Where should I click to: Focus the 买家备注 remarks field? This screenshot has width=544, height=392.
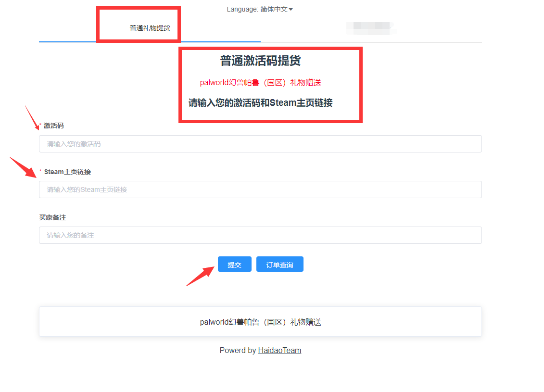tap(260, 235)
